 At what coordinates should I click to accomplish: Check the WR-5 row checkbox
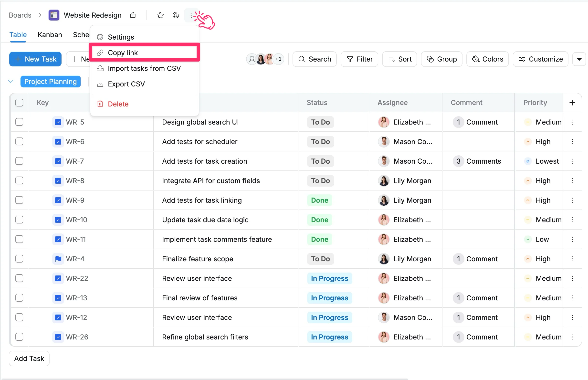[19, 122]
